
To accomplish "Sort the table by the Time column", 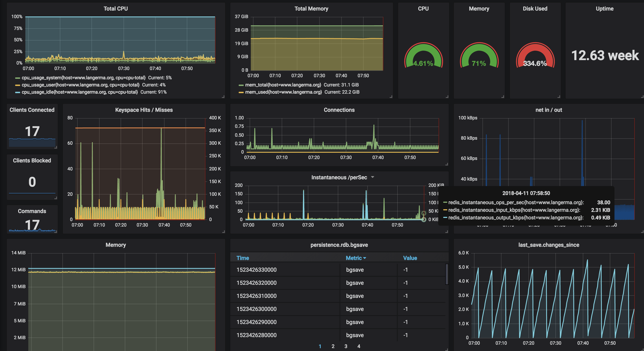I will pyautogui.click(x=243, y=258).
